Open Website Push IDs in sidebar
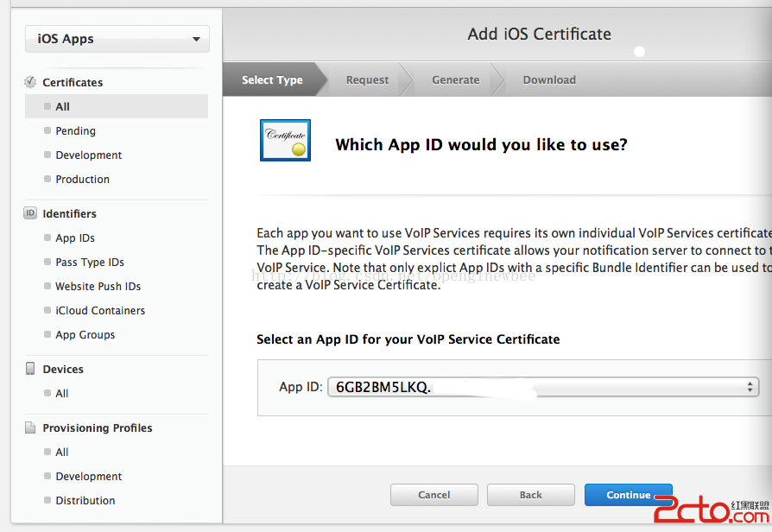The height and width of the screenshot is (532, 772). point(98,286)
